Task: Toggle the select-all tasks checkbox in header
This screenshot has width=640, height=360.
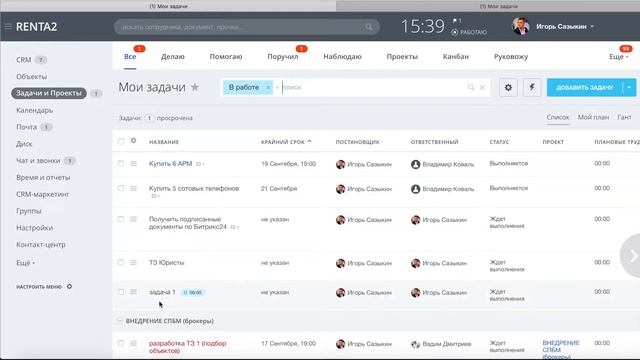Action: (120, 141)
